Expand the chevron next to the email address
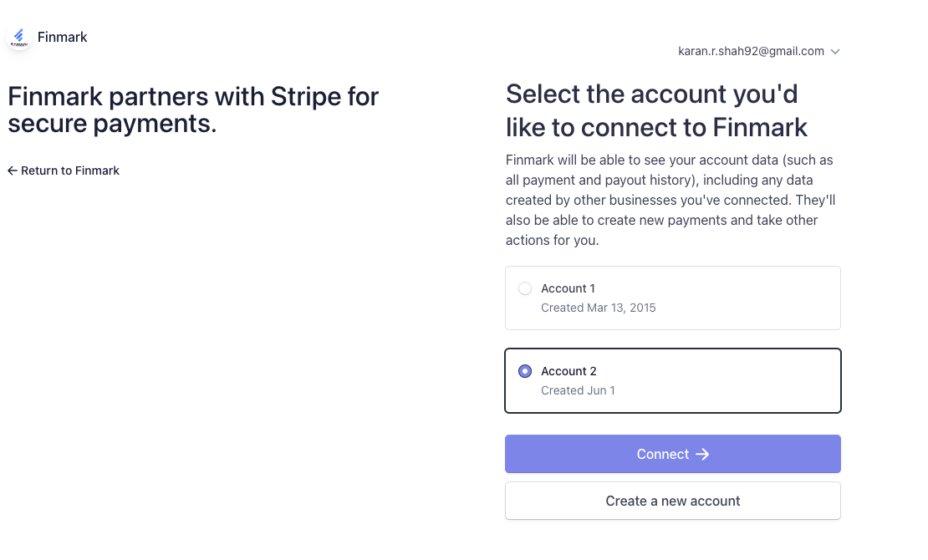 pyautogui.click(x=835, y=52)
